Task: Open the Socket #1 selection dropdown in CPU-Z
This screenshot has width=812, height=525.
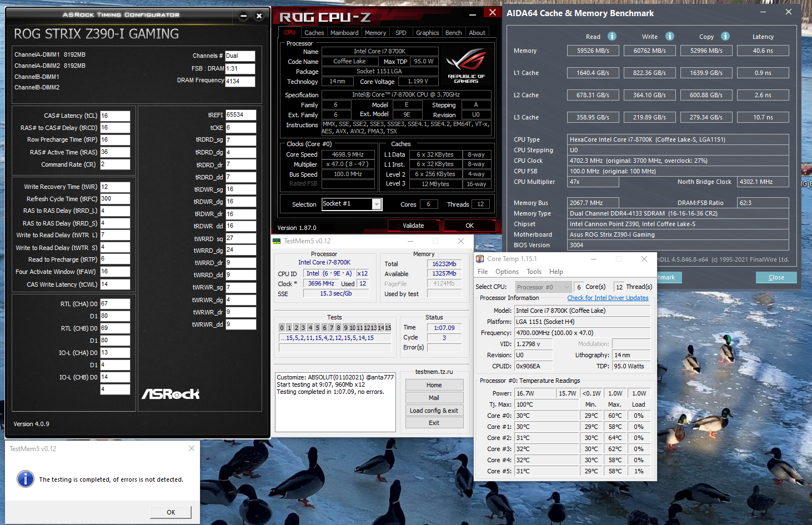Action: 377,204
